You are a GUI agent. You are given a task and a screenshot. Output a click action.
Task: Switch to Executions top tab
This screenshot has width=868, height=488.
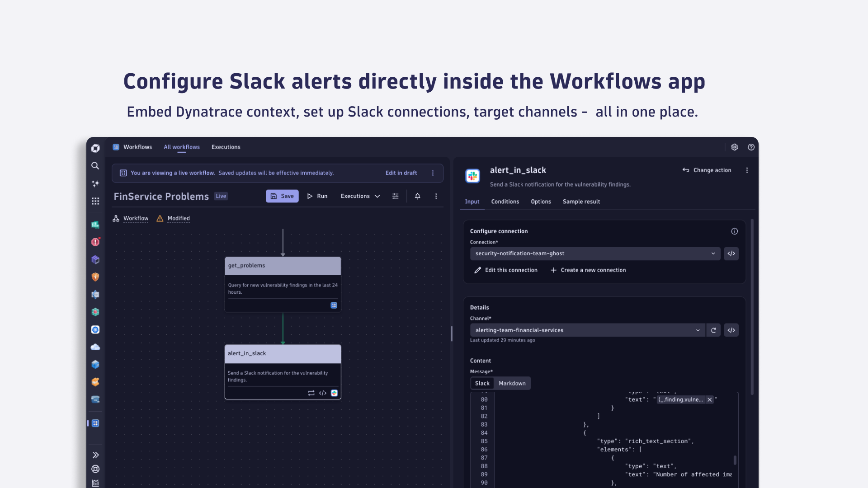tap(226, 147)
